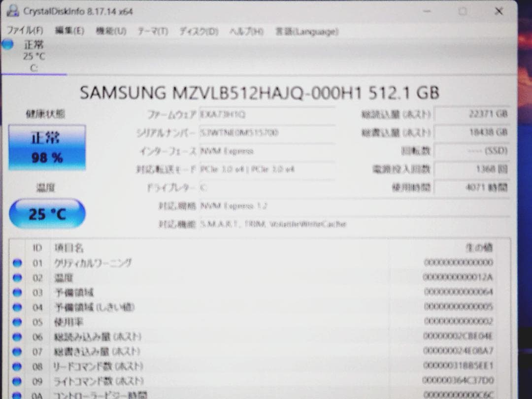Click the 25 °C temperature badge
Image resolution: width=532 pixels, height=399 pixels.
pos(47,213)
